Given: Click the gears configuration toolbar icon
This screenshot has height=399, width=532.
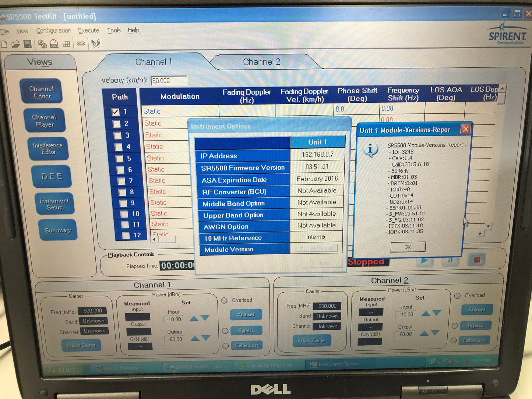Looking at the screenshot, I should coord(42,44).
